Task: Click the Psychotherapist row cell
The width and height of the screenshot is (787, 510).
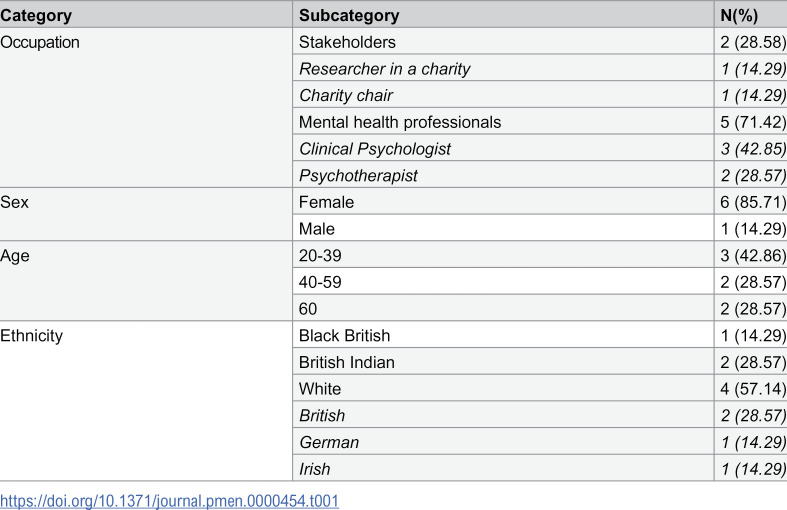Action: tap(503, 175)
